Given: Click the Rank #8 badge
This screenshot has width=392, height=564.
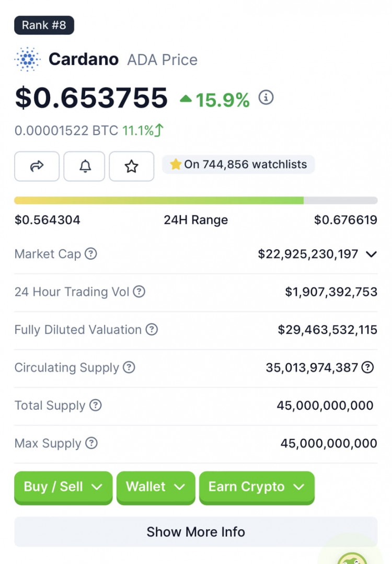Looking at the screenshot, I should click(x=44, y=25).
